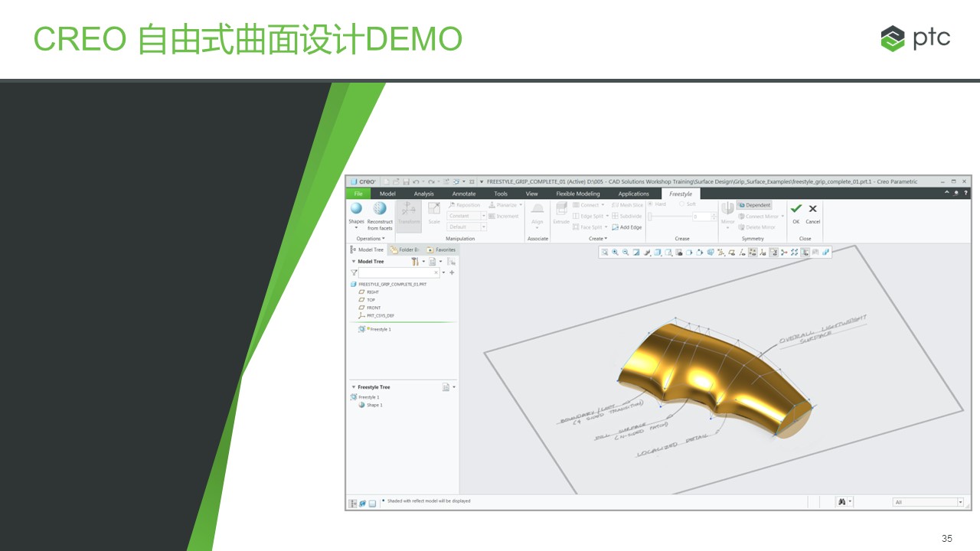Click the Subdivide command
Screen dimensions: 980x551
point(626,216)
